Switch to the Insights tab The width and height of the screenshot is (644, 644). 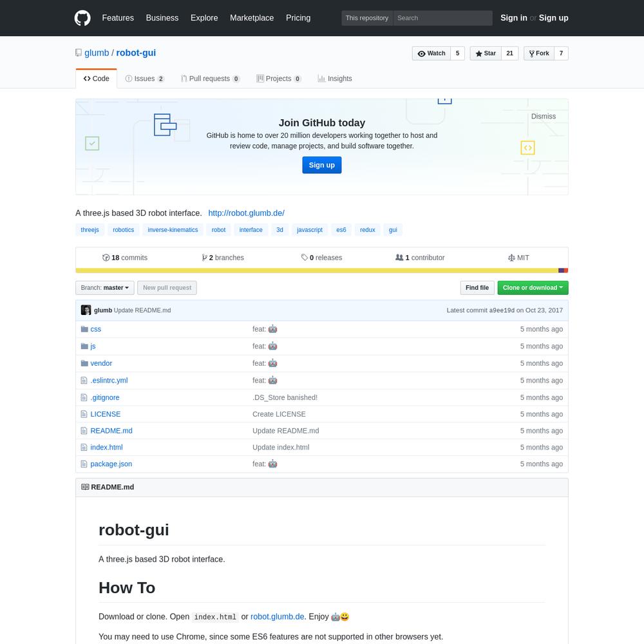335,79
